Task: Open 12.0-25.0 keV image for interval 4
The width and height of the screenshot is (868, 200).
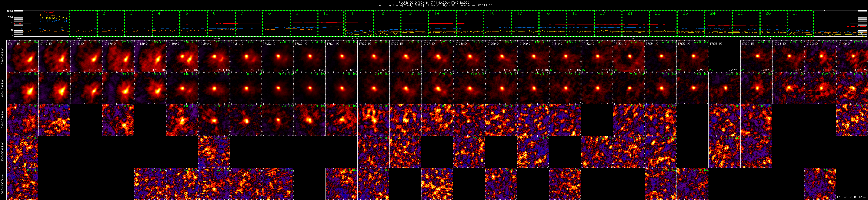Action: [x=118, y=120]
